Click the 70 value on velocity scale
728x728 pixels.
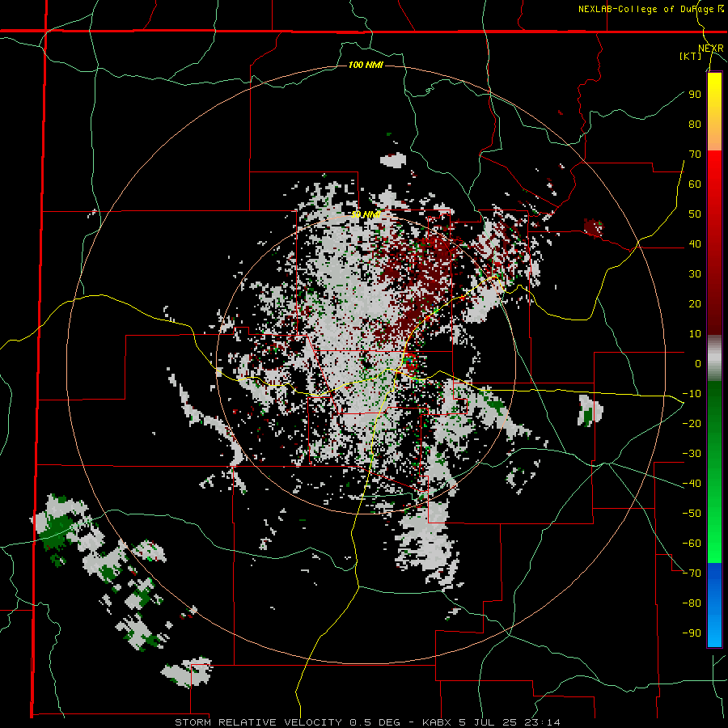point(695,154)
